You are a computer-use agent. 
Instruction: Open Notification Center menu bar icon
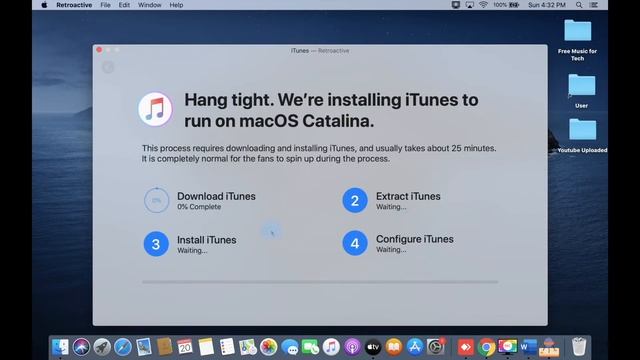(x=594, y=5)
